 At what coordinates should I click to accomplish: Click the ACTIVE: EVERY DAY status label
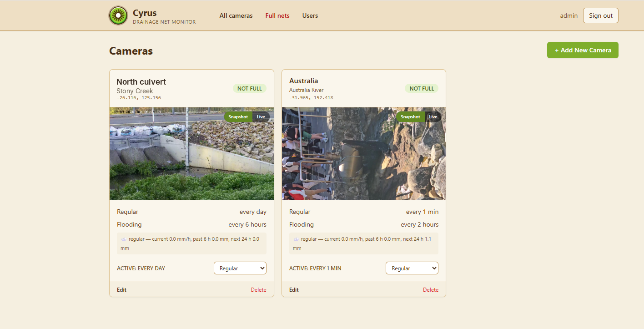[x=141, y=268]
